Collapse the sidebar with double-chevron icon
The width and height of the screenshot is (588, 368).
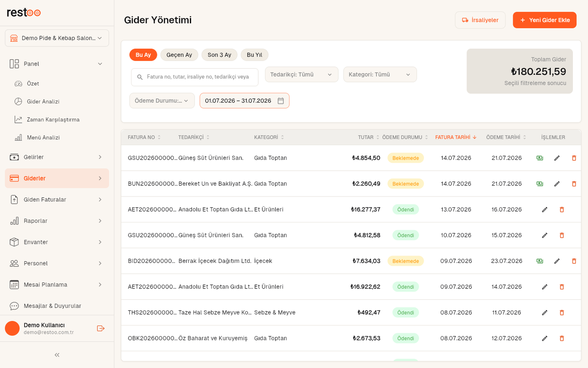[57, 355]
